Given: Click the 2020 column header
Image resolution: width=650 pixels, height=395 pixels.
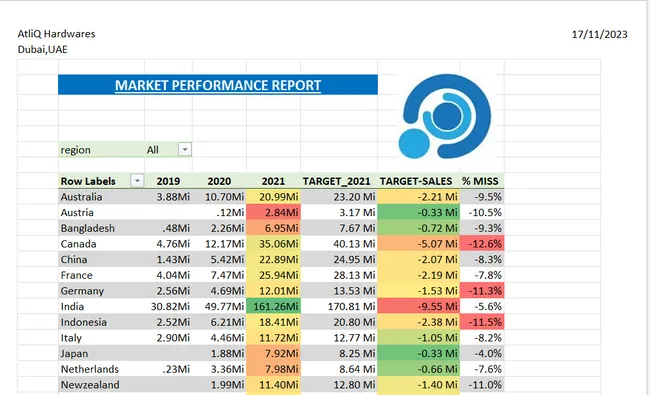Looking at the screenshot, I should coord(219,181).
